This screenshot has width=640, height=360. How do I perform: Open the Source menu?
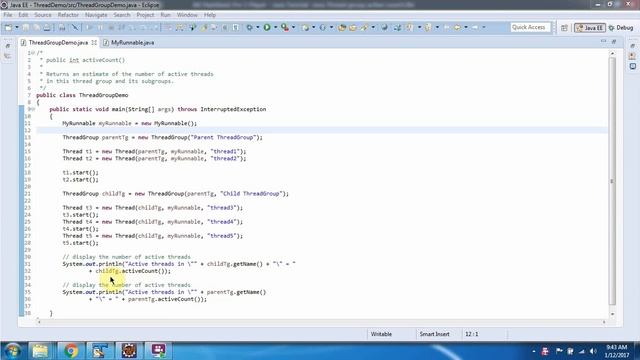(43, 15)
